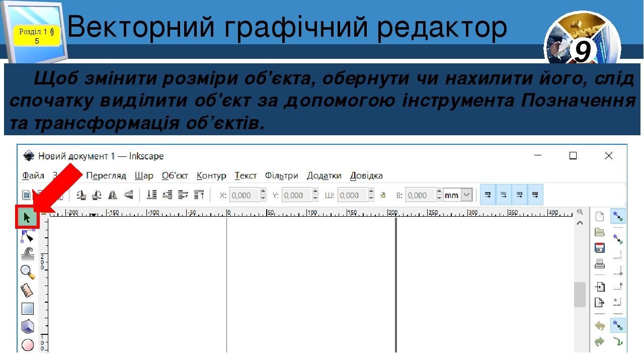Click the vertical scrollbar thumb
The height and width of the screenshot is (362, 644).
point(580,295)
